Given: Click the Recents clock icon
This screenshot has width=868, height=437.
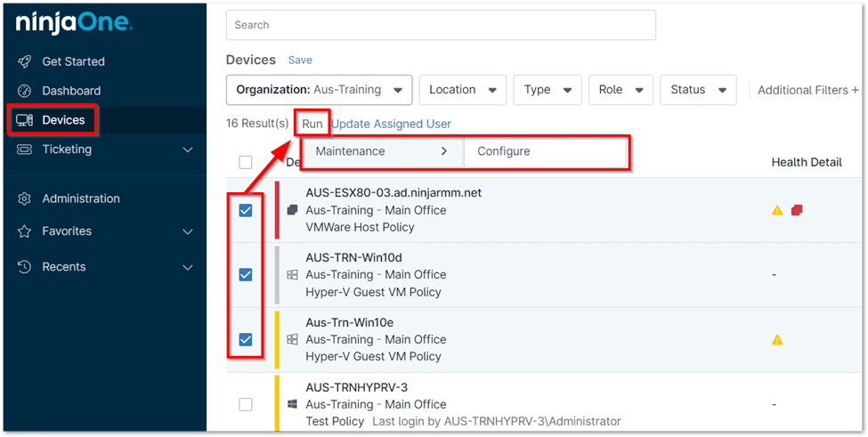Looking at the screenshot, I should pyautogui.click(x=25, y=267).
